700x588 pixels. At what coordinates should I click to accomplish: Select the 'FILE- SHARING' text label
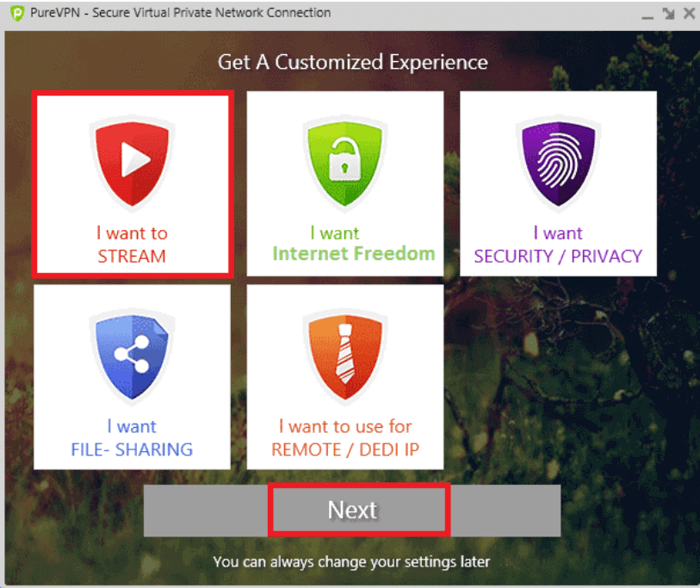(132, 449)
